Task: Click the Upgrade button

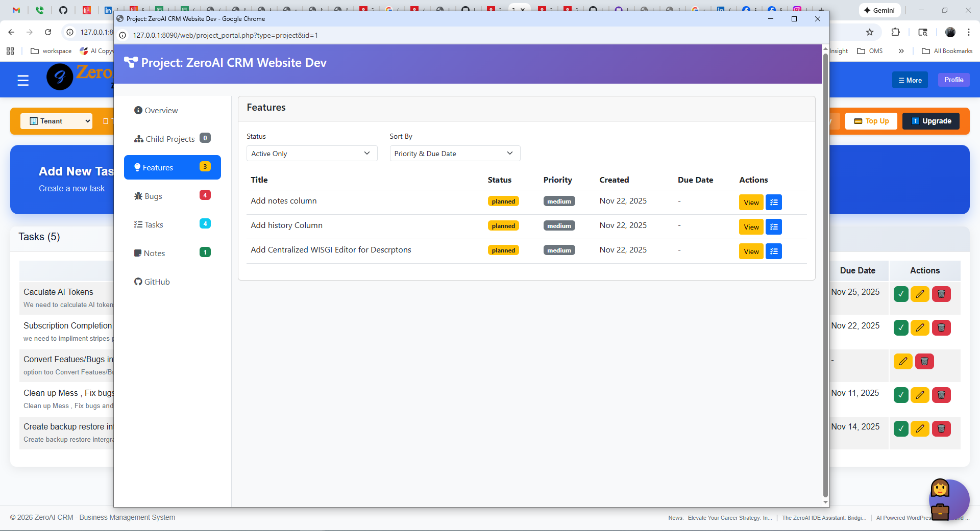Action: point(930,121)
